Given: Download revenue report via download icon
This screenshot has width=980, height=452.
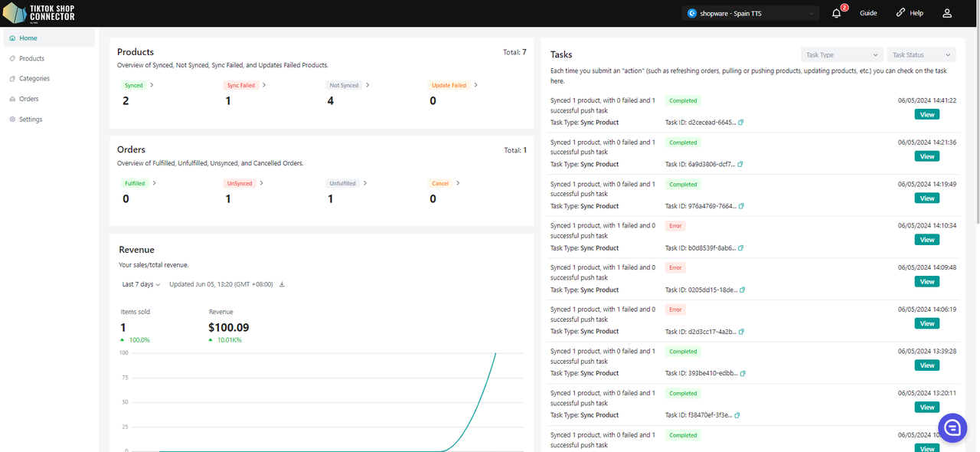Looking at the screenshot, I should [x=282, y=284].
